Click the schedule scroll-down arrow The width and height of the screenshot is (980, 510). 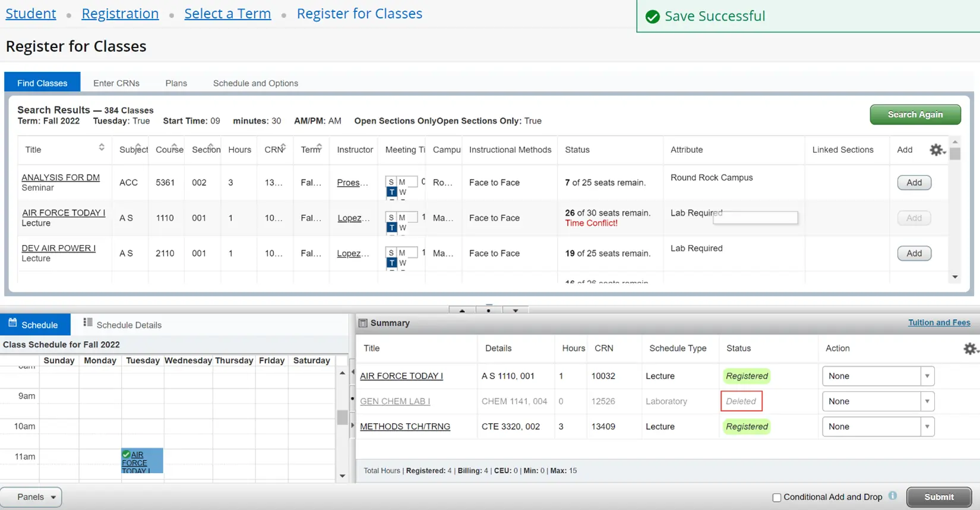click(x=342, y=476)
